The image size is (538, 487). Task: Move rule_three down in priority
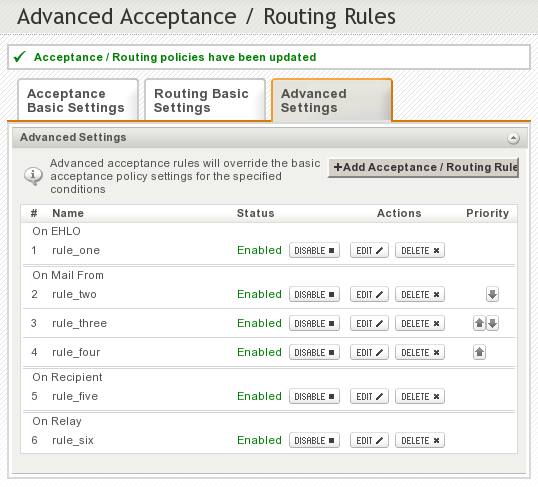tap(492, 323)
